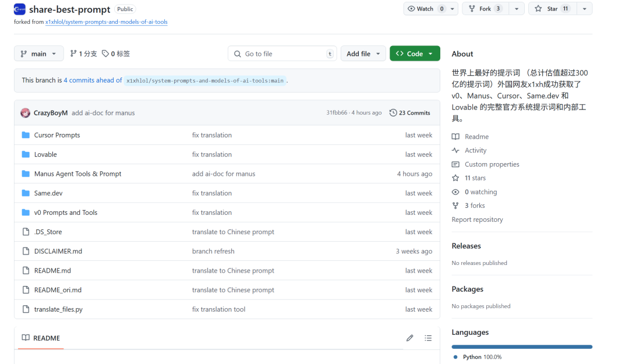Open the translate_files.py file

point(58,309)
